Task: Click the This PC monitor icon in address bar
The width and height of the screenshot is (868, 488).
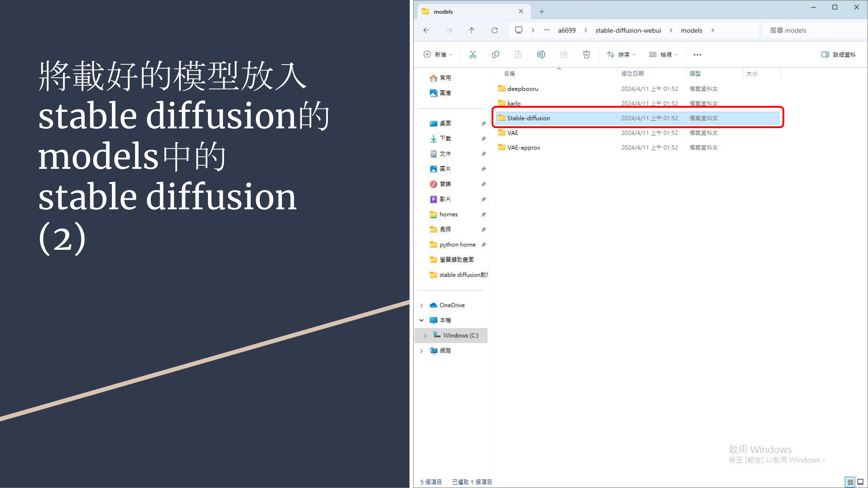Action: click(519, 30)
